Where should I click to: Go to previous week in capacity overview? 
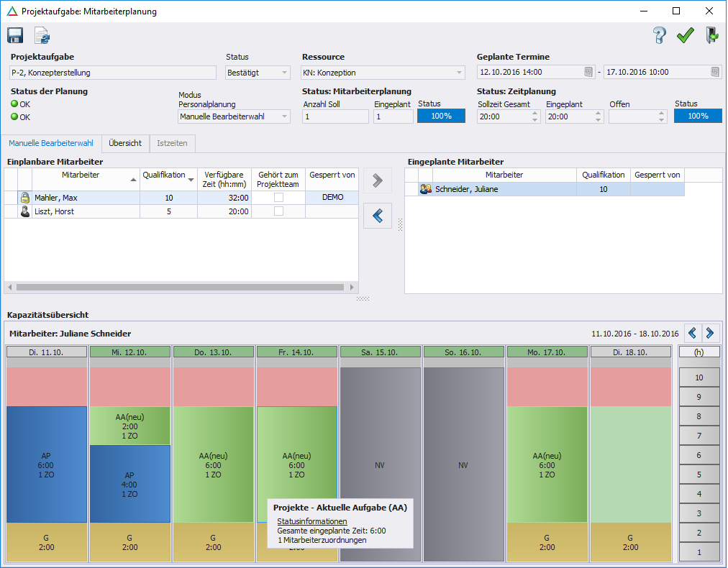pyautogui.click(x=693, y=333)
